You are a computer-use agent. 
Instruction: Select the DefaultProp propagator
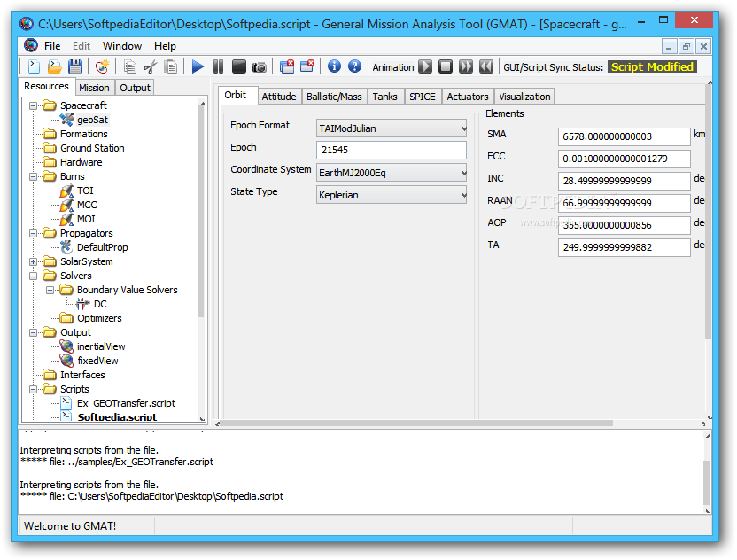pos(103,247)
